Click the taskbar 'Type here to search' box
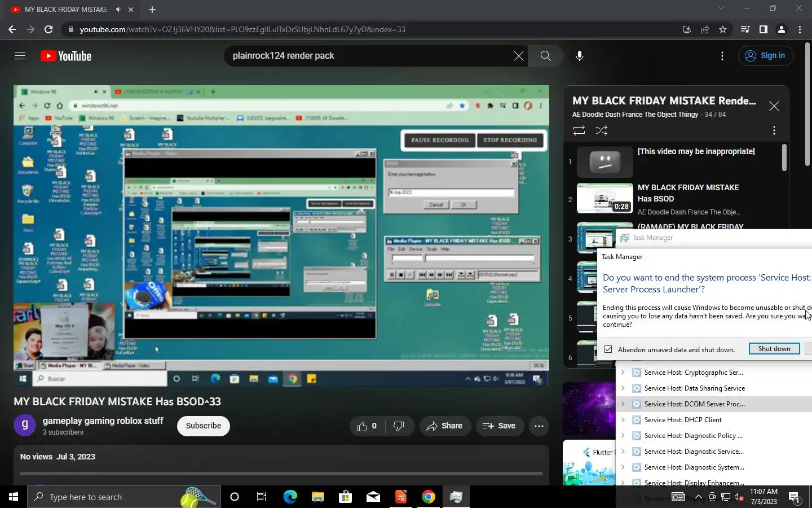 pos(124,497)
